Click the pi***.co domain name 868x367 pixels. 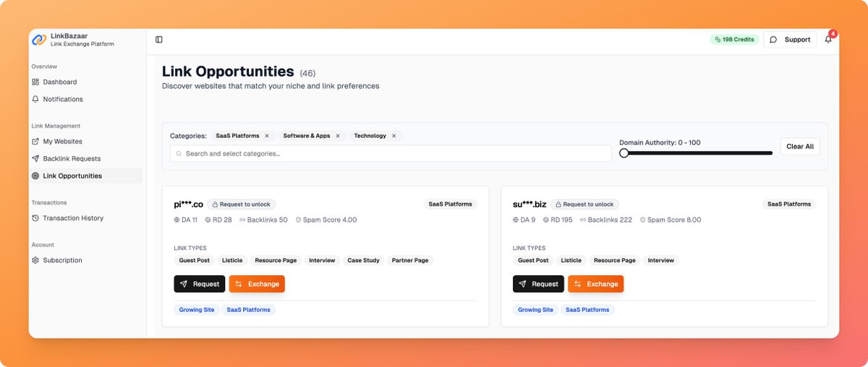pyautogui.click(x=188, y=204)
